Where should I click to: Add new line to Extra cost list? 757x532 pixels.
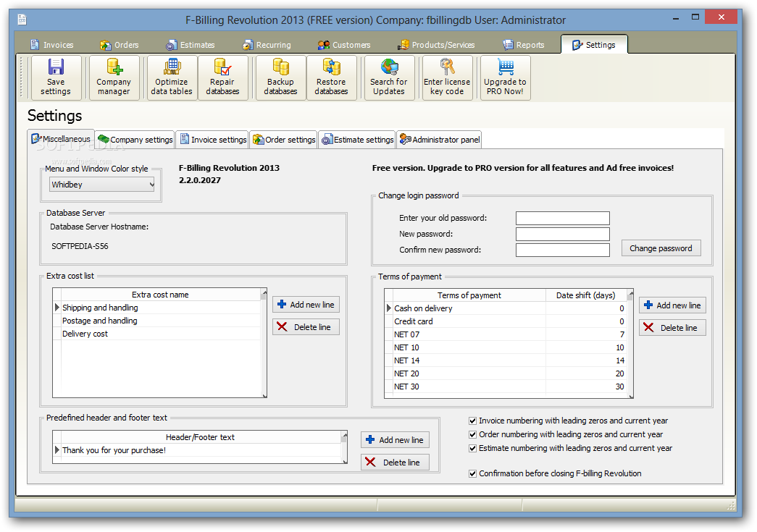306,304
